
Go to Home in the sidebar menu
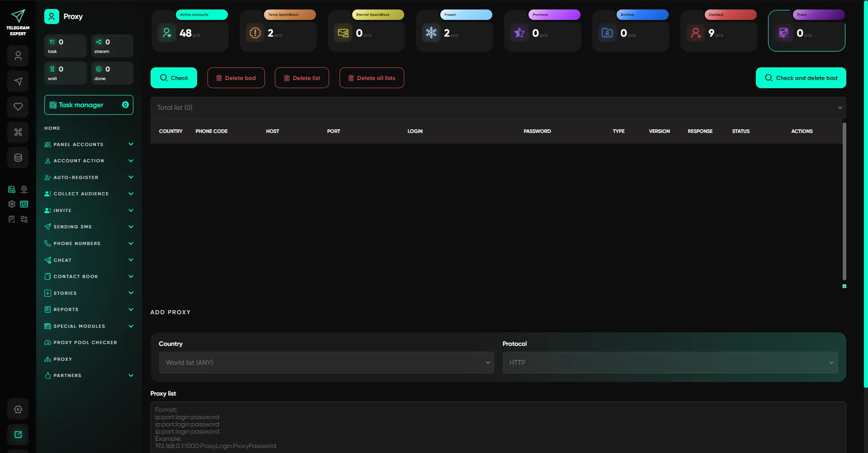52,128
